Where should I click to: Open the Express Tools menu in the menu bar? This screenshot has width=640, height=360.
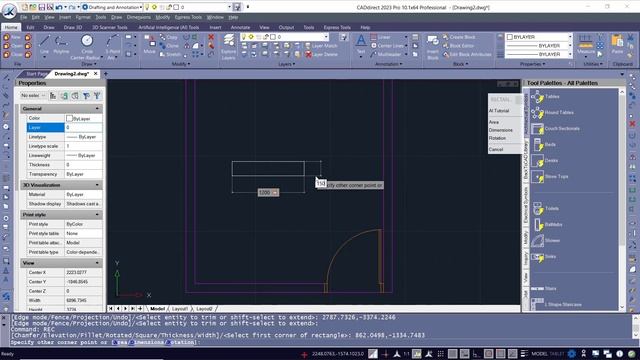(x=188, y=17)
